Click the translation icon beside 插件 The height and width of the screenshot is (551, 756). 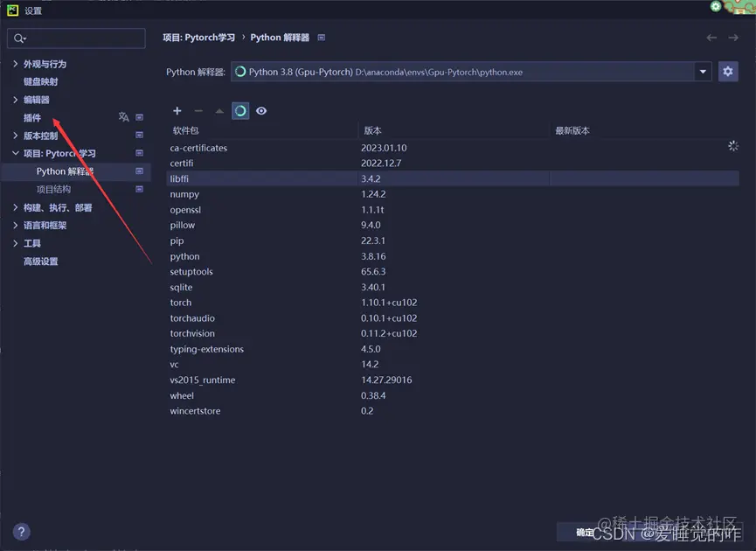124,117
